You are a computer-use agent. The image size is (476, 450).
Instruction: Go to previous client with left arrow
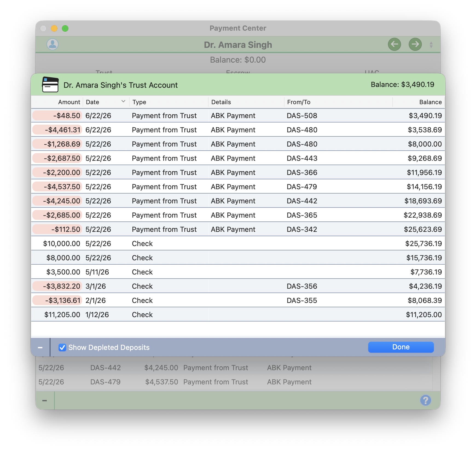[394, 44]
